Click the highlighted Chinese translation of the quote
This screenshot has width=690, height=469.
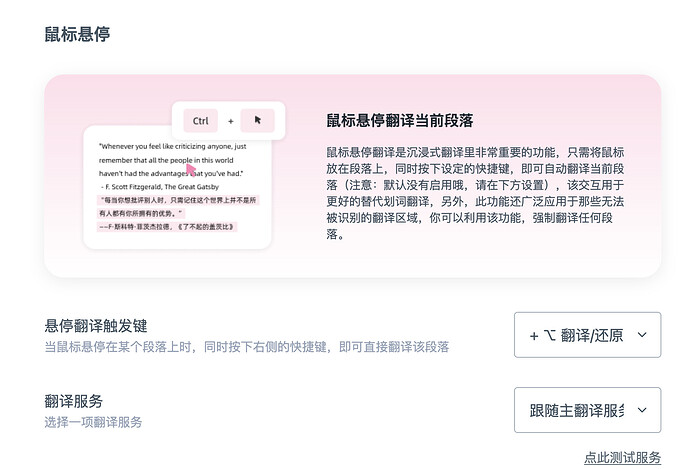pos(178,213)
